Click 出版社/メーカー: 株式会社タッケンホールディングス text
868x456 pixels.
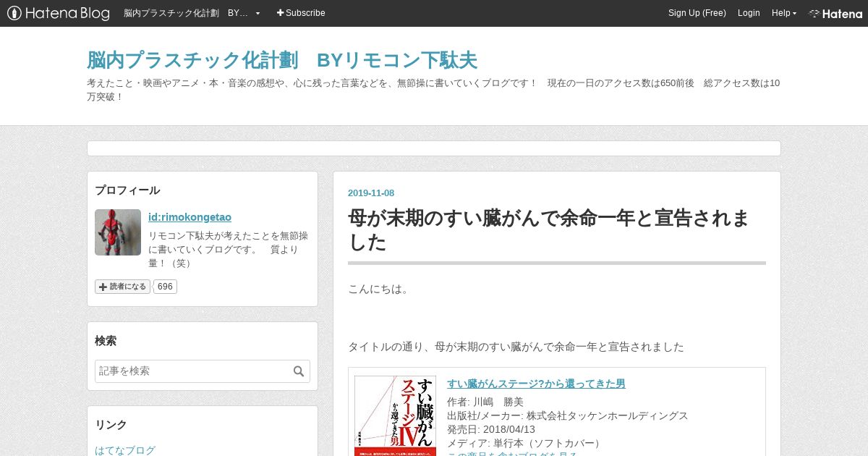click(x=568, y=415)
